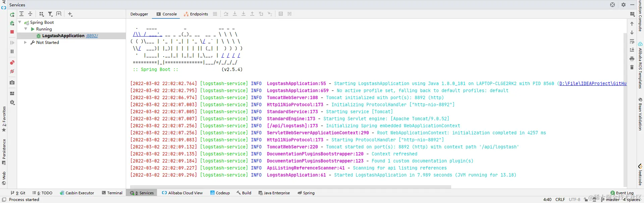Open the Group By dropdown icon
Screen dimensions: 644x203
pyautogui.click(x=42, y=14)
